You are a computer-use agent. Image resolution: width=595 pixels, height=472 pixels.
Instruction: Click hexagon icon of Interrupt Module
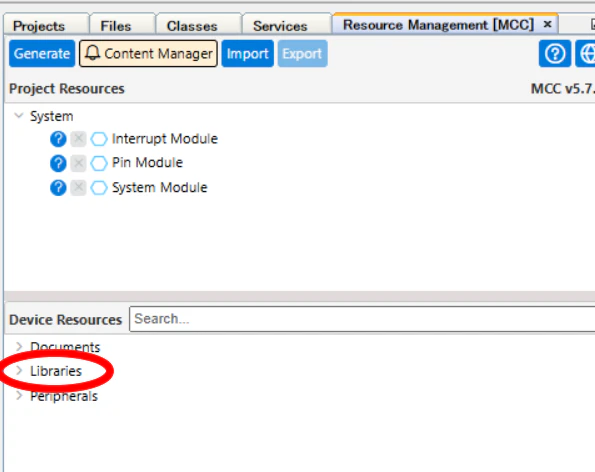(x=99, y=139)
